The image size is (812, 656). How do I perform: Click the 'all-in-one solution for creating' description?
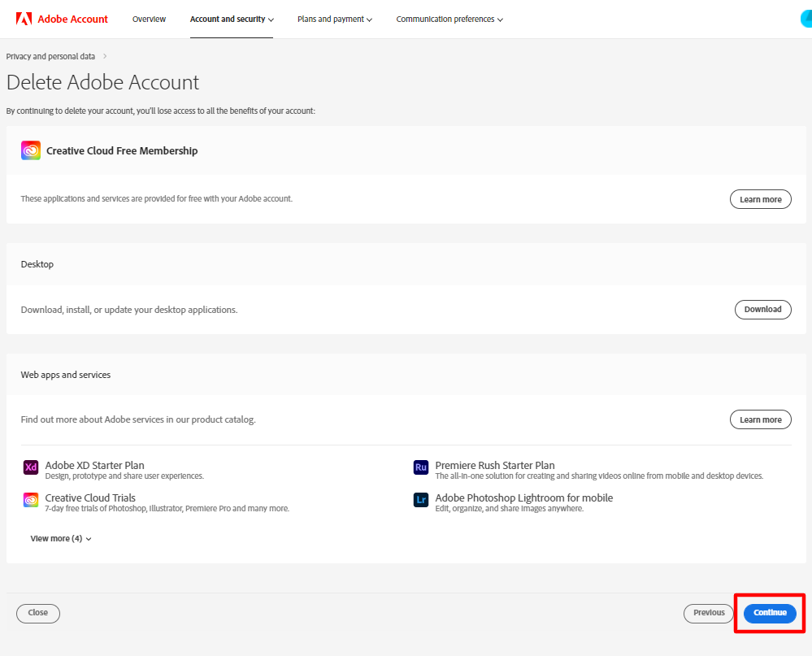[599, 476]
